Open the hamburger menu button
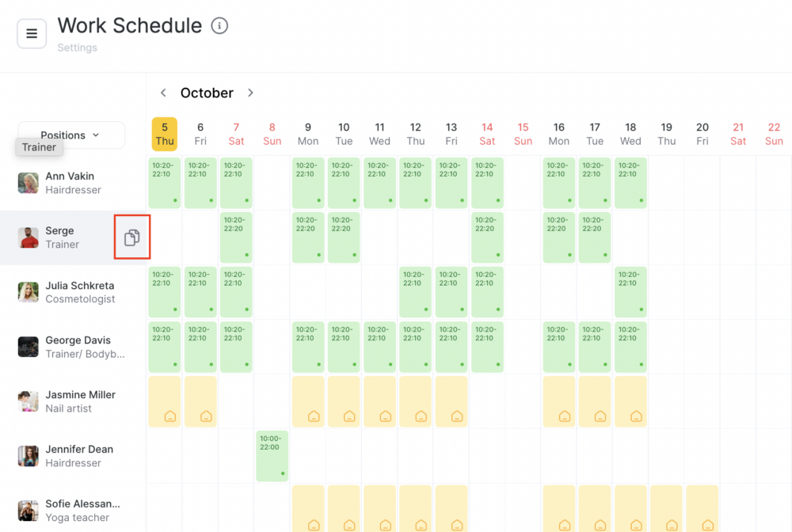 (x=32, y=34)
